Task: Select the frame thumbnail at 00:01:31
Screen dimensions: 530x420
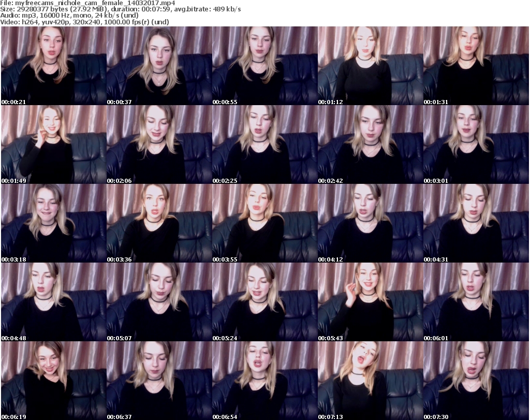Action: pos(476,66)
